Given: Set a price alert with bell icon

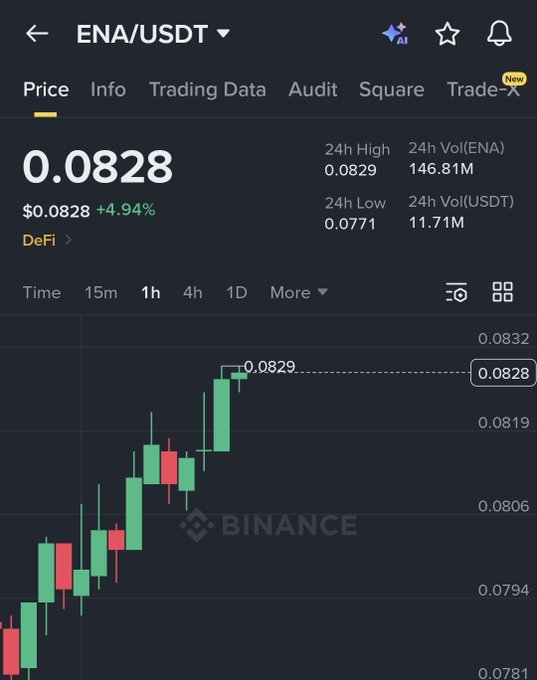Looking at the screenshot, I should click(x=499, y=33).
